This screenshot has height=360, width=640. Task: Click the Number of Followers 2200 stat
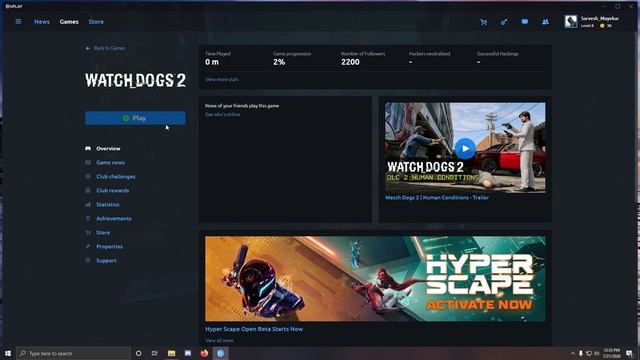tap(363, 59)
